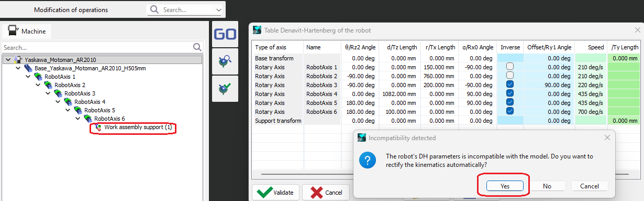Screen dimensions: 644x201
Task: Click the Cancel button next to Validate
Action: point(326,193)
